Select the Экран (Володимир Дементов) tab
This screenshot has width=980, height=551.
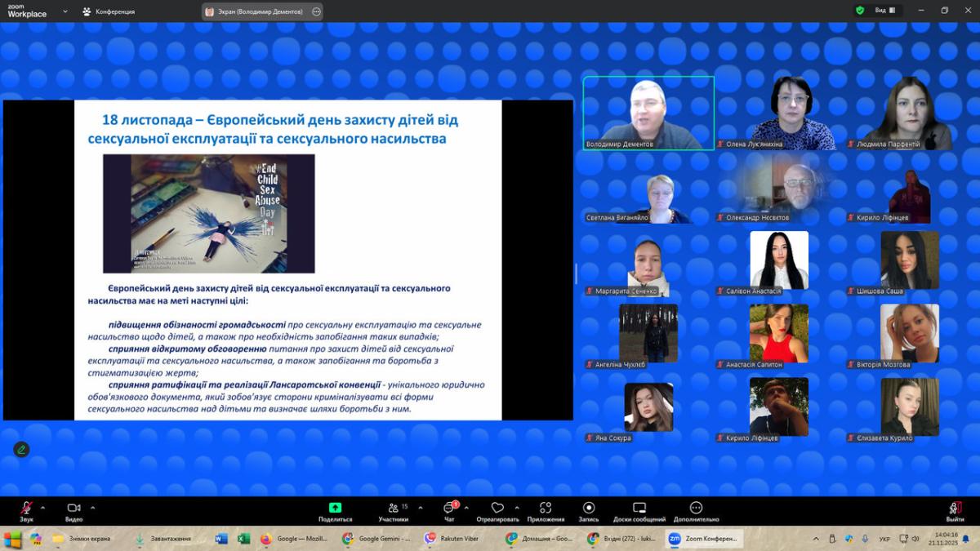coord(253,11)
